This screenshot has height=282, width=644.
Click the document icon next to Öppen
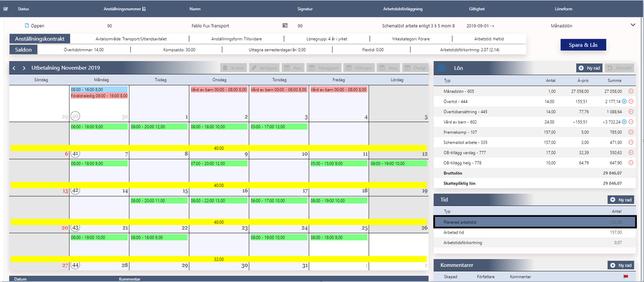pyautogui.click(x=27, y=25)
